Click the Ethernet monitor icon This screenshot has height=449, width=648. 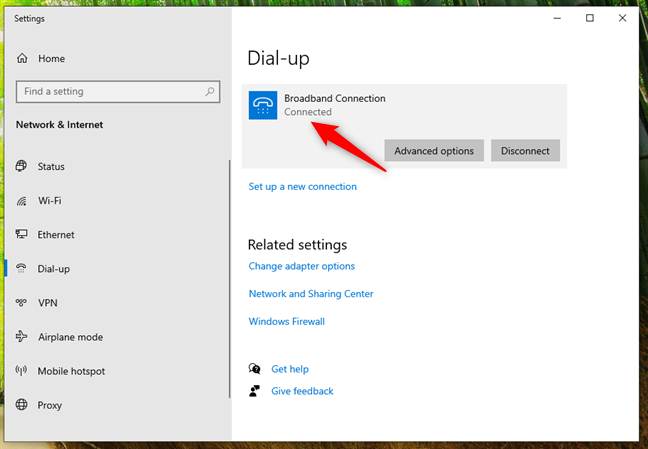tap(21, 234)
